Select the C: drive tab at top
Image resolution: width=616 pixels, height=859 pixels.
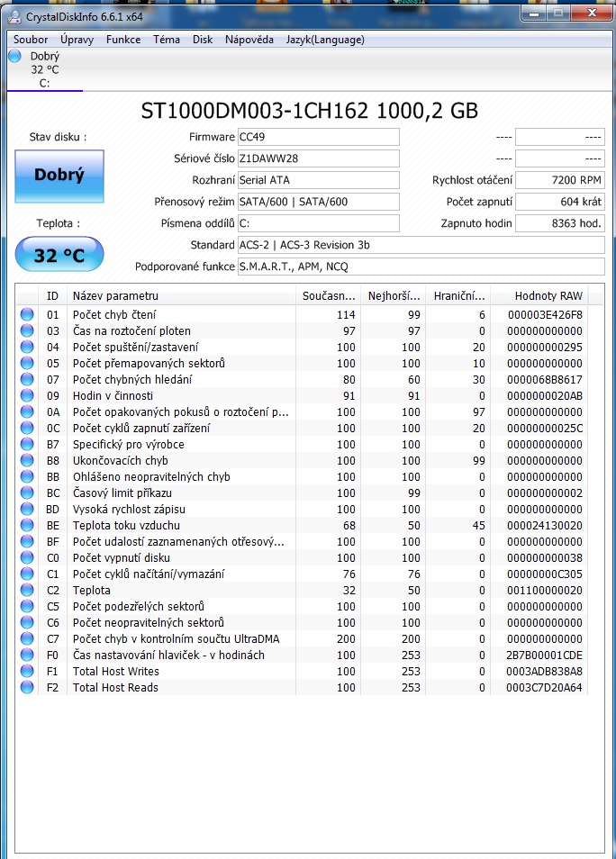(x=44, y=69)
